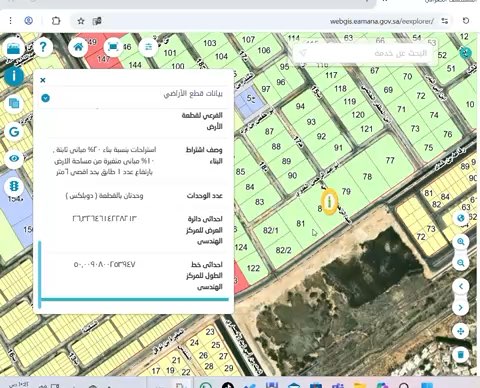Image resolution: width=480 pixels, height=388 pixels.
Task: Reload the page
Action: [466, 21]
